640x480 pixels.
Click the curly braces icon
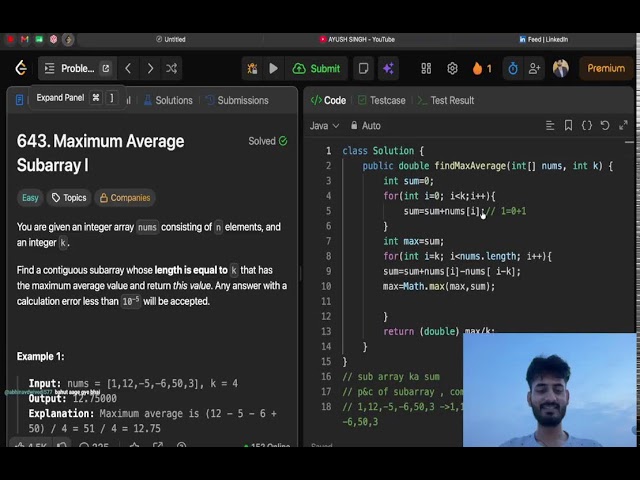point(587,125)
